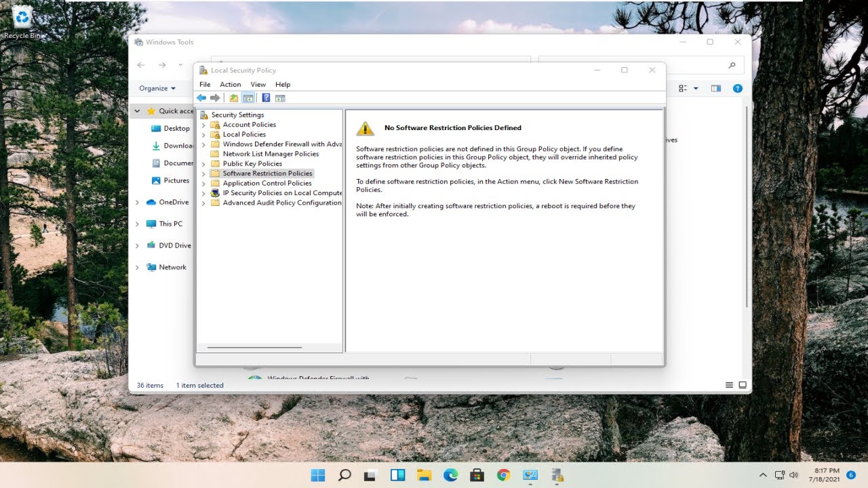Switch to large icons view in Windows Tools
The width and height of the screenshot is (868, 488).
pyautogui.click(x=743, y=385)
